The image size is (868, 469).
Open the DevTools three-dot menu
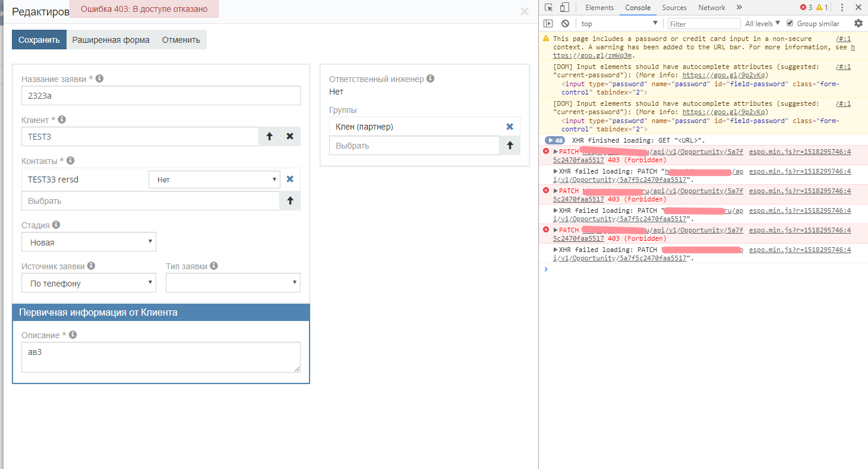tap(842, 8)
